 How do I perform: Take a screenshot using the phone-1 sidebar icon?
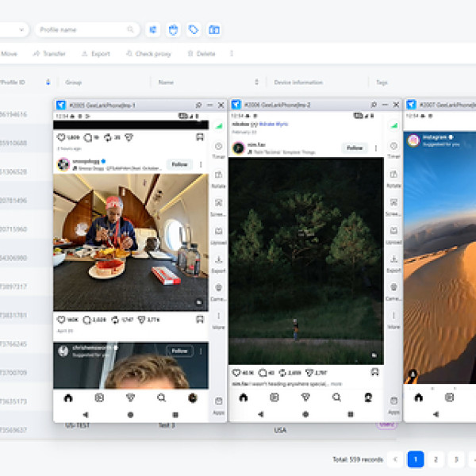pos(219,203)
